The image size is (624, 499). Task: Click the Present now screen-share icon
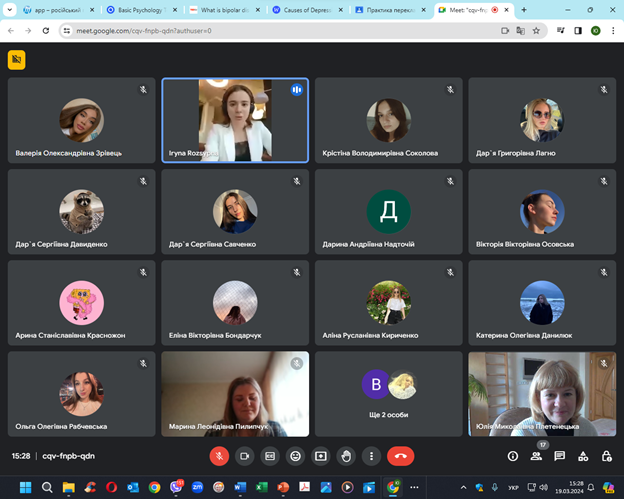[321, 455]
